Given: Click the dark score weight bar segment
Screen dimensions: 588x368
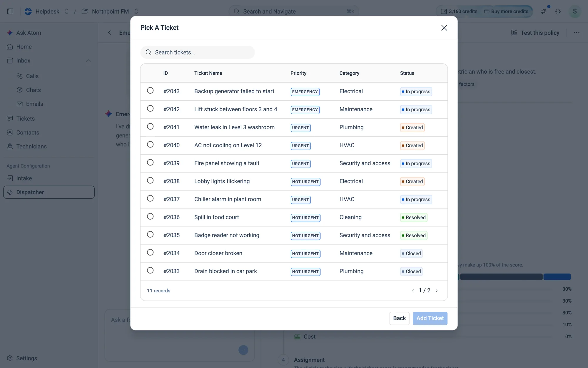Looking at the screenshot, I should tap(501, 277).
